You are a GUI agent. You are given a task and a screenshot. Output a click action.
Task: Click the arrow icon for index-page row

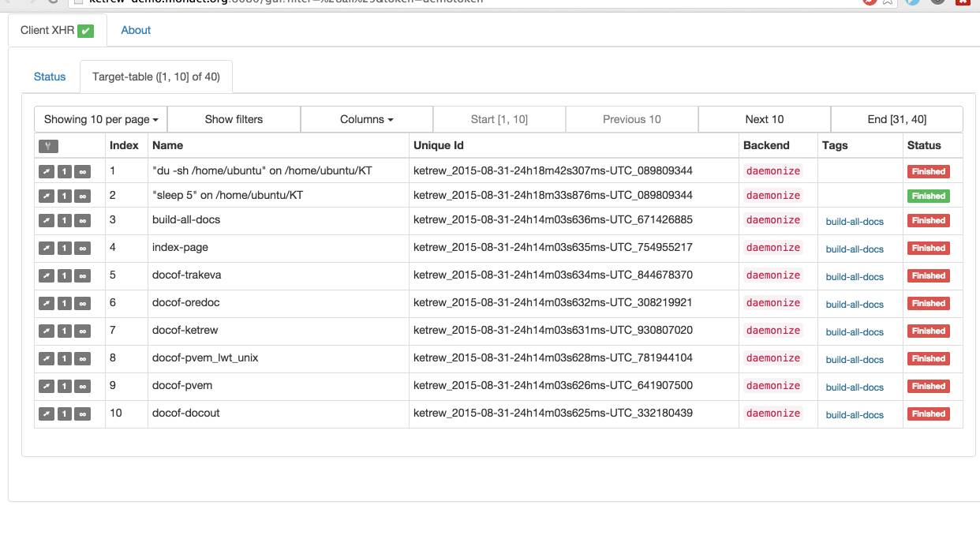[47, 249]
